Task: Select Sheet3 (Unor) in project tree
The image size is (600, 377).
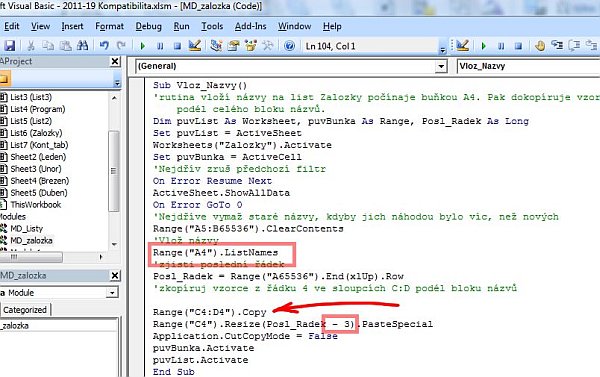Action: [x=36, y=169]
